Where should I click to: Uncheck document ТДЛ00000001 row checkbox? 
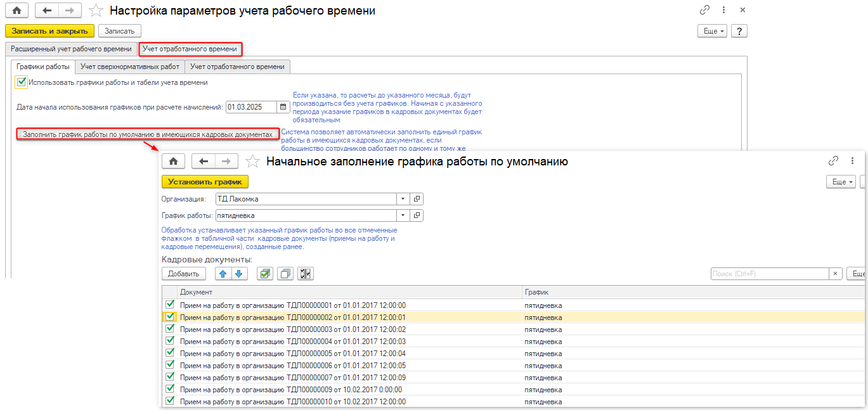pyautogui.click(x=169, y=305)
